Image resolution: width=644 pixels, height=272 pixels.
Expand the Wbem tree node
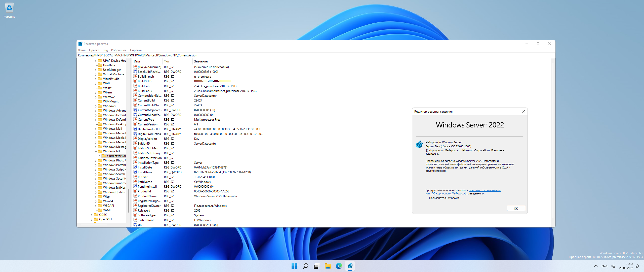click(96, 92)
